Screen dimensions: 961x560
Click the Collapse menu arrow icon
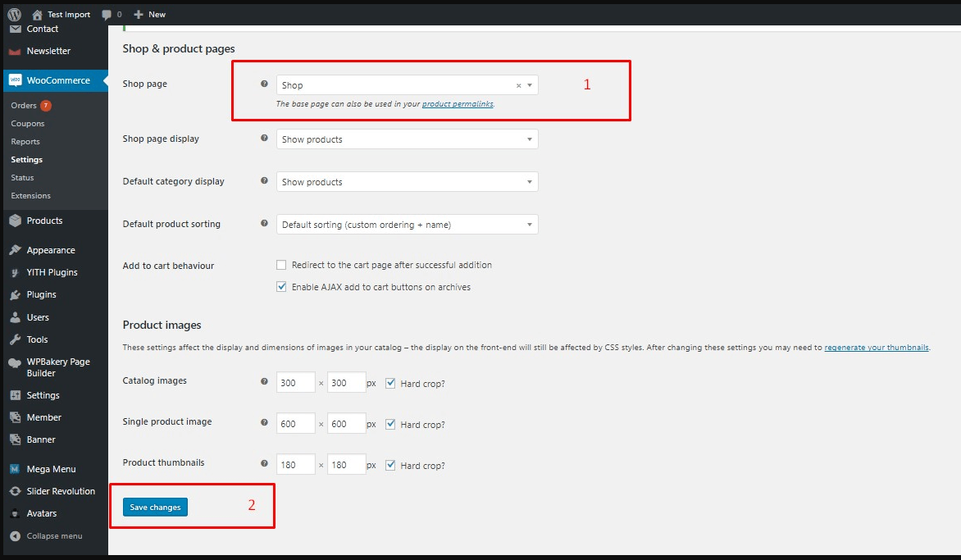coord(16,536)
